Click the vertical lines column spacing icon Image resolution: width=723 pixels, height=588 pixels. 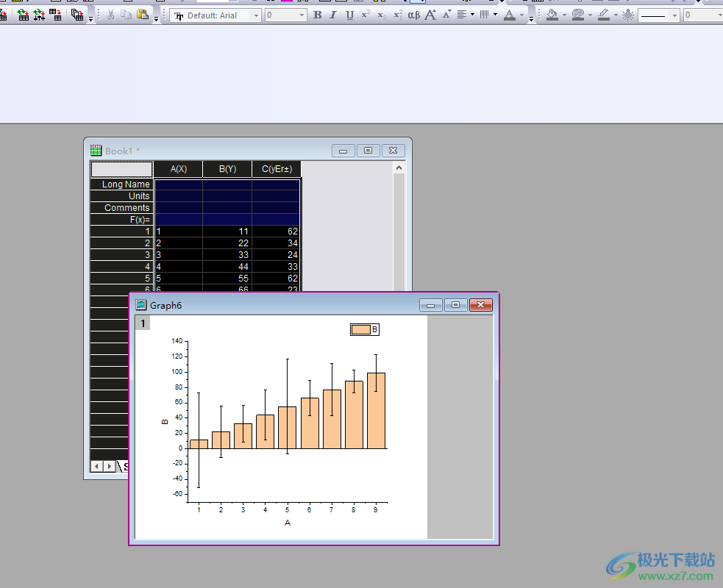(x=484, y=15)
